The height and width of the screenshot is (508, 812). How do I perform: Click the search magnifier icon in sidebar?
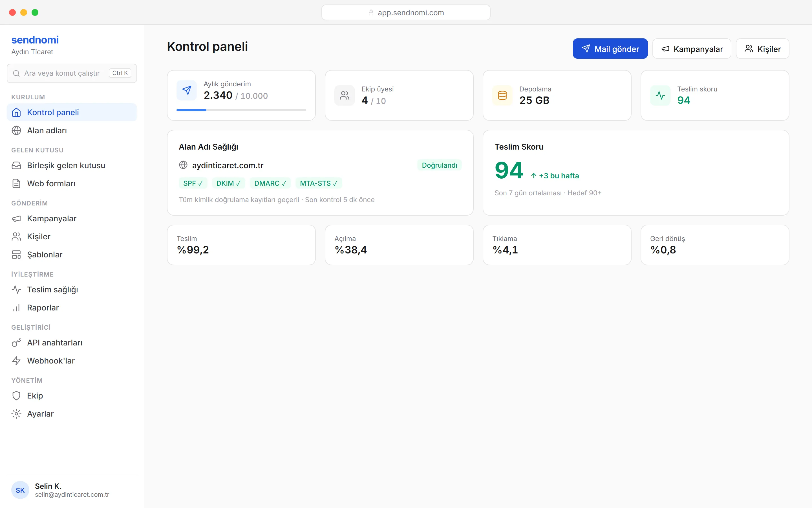[16, 73]
